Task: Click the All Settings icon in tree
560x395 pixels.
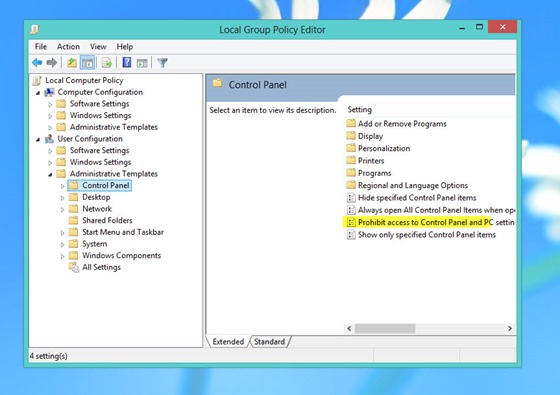Action: pos(74,268)
